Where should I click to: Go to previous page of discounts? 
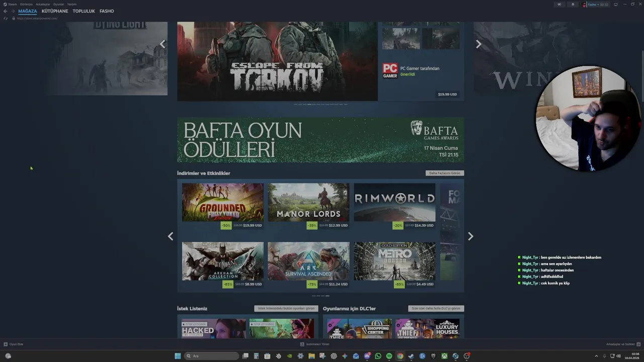tap(171, 236)
